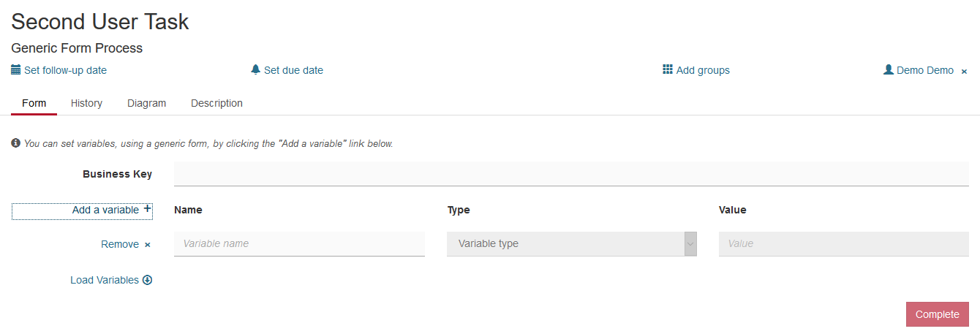Click the x icon beside Remove
The image size is (980, 334).
pyautogui.click(x=148, y=245)
